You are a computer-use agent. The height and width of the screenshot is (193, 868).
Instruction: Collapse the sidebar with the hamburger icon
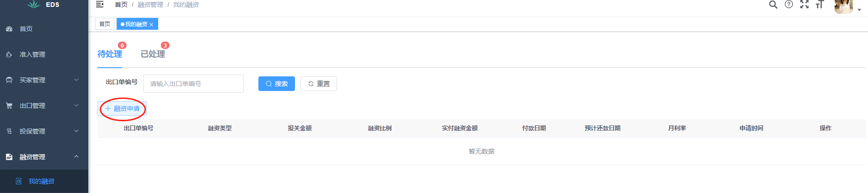pos(100,5)
